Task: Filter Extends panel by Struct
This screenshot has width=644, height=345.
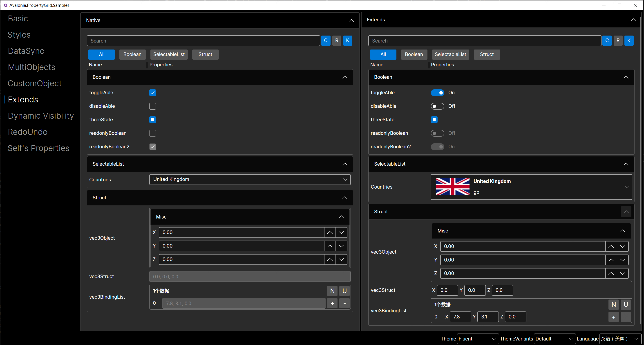Action: (x=487, y=54)
